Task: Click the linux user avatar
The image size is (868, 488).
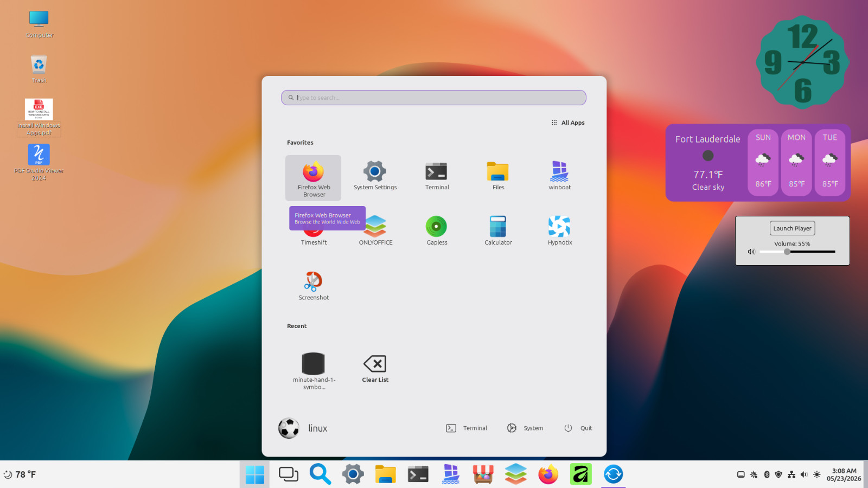Action: (x=289, y=428)
